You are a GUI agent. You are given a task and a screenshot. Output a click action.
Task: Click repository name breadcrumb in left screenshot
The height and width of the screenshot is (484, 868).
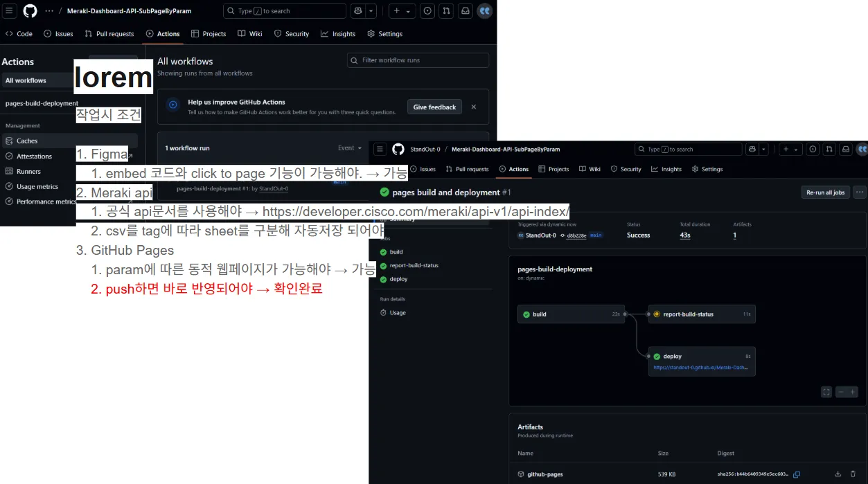pos(129,11)
